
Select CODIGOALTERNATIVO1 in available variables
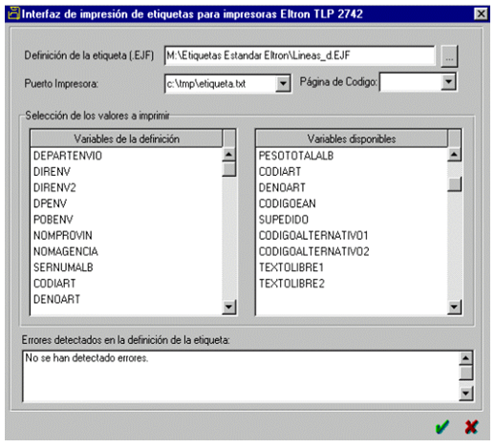tap(313, 235)
